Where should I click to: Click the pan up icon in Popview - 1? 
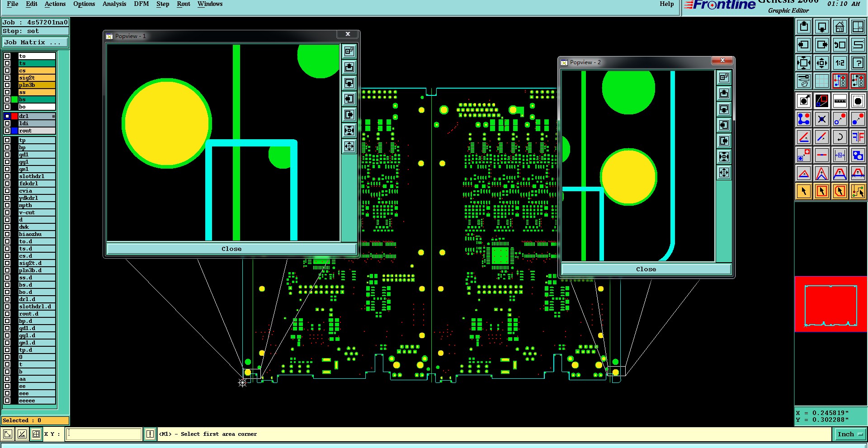click(349, 67)
